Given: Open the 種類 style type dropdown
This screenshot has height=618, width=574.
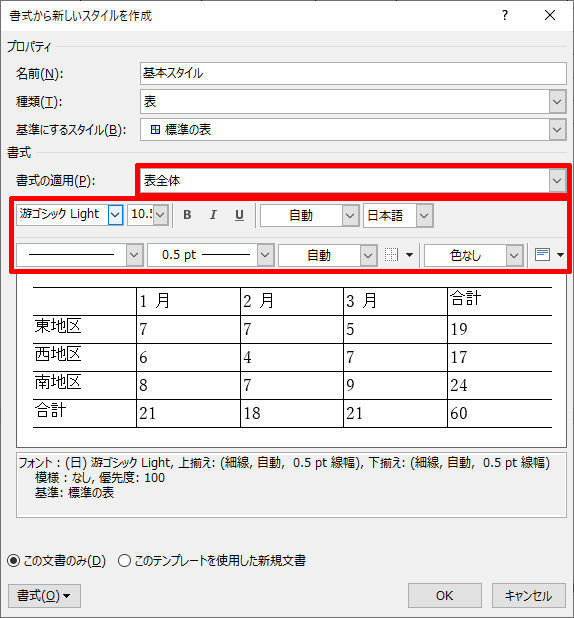Looking at the screenshot, I should click(x=353, y=102).
